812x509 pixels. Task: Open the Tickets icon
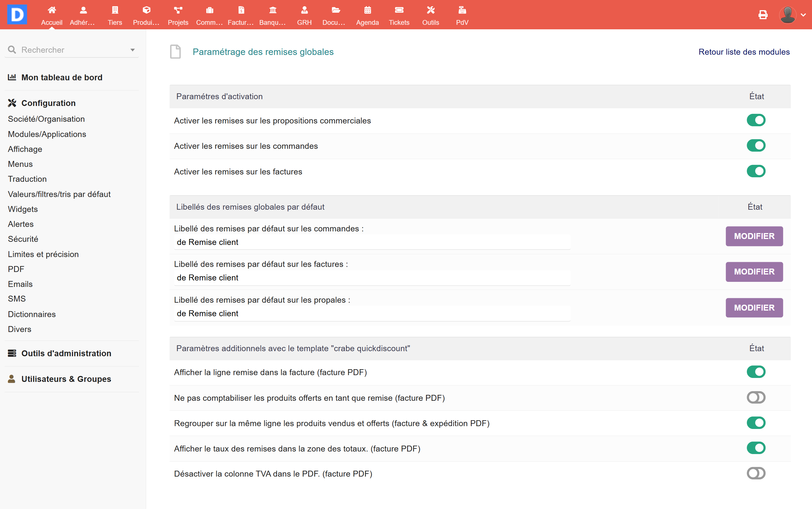399,10
